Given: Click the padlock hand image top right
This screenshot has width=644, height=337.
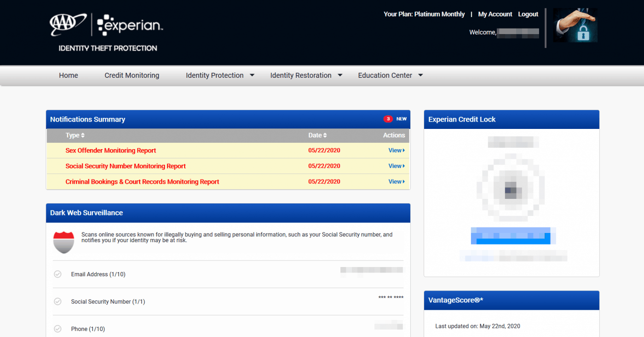Looking at the screenshot, I should point(575,25).
